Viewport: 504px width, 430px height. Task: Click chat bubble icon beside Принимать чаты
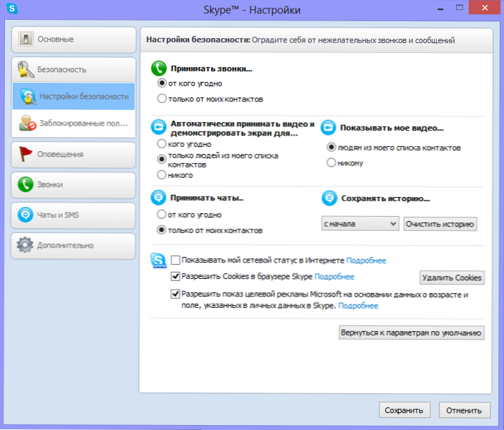pos(158,198)
